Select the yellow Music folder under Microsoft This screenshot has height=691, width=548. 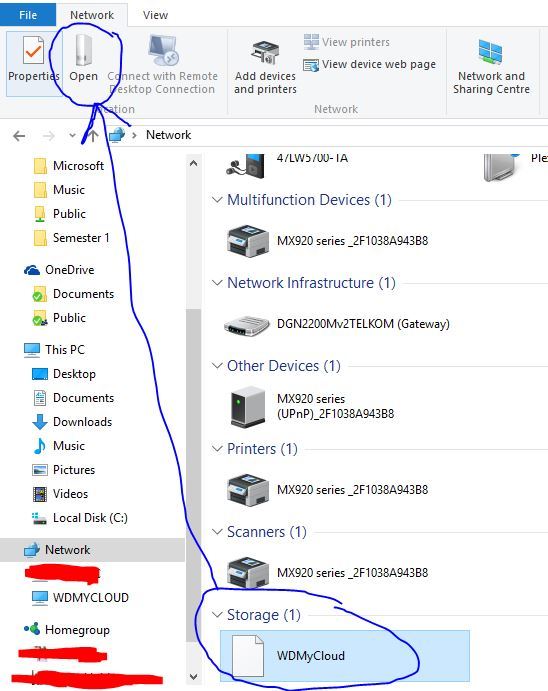59,190
